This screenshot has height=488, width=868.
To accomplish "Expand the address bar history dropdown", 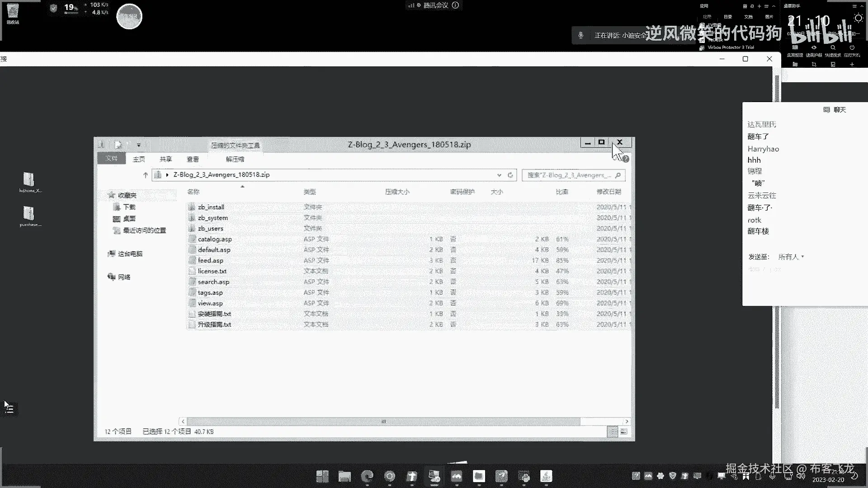I will tap(499, 175).
